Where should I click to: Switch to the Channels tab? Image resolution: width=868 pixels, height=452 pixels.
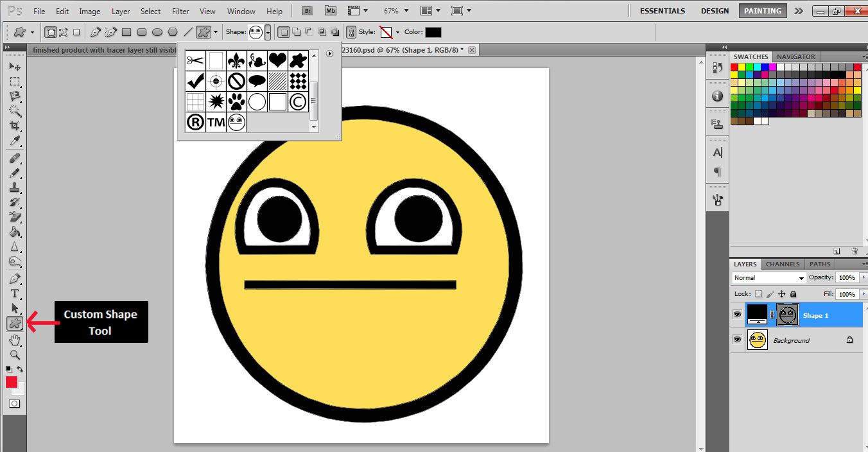tap(783, 264)
